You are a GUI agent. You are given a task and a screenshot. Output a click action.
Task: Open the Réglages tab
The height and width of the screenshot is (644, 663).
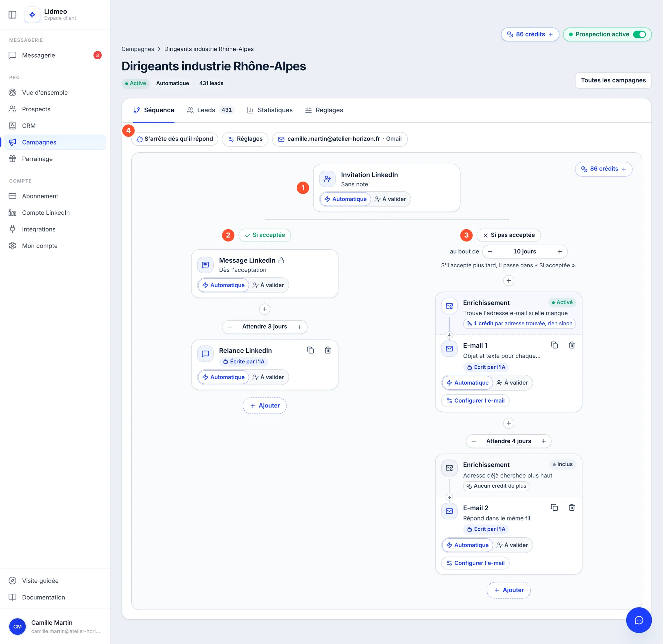[324, 110]
